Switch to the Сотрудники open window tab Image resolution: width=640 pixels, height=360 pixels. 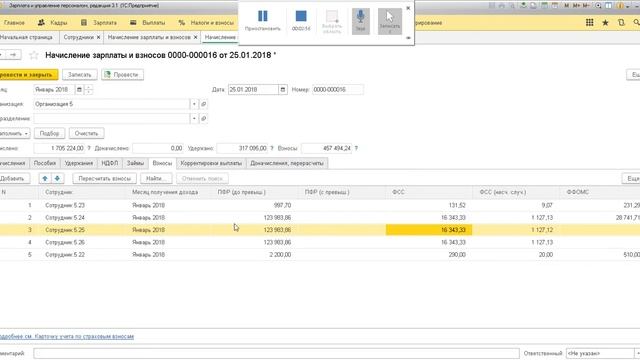(x=79, y=37)
